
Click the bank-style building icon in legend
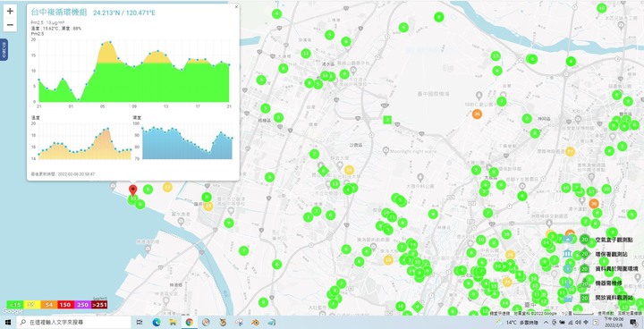tap(568, 253)
